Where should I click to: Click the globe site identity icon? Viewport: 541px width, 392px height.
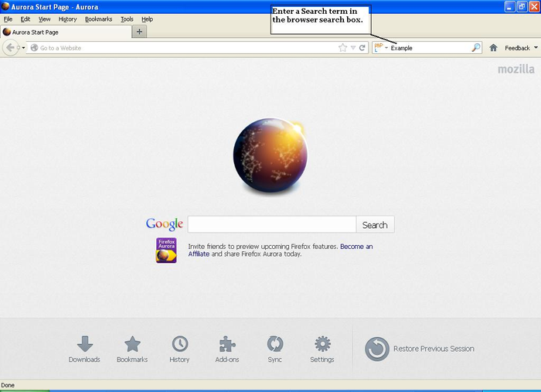click(34, 48)
